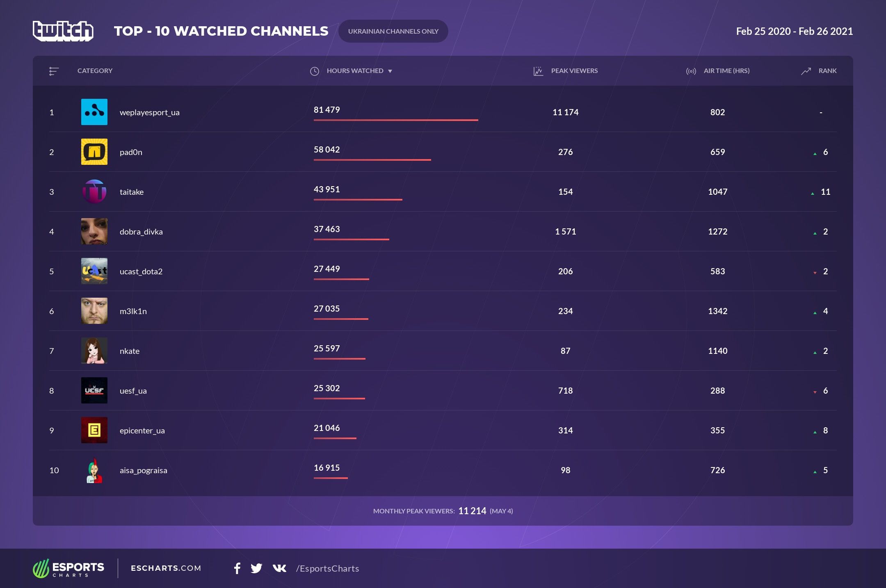Click the Category column header
The height and width of the screenshot is (588, 886).
[95, 71]
